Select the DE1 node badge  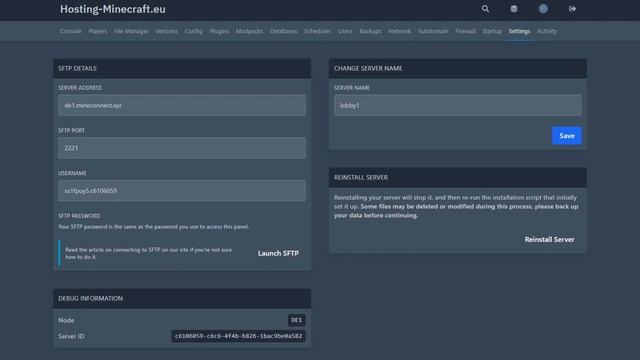[296, 320]
